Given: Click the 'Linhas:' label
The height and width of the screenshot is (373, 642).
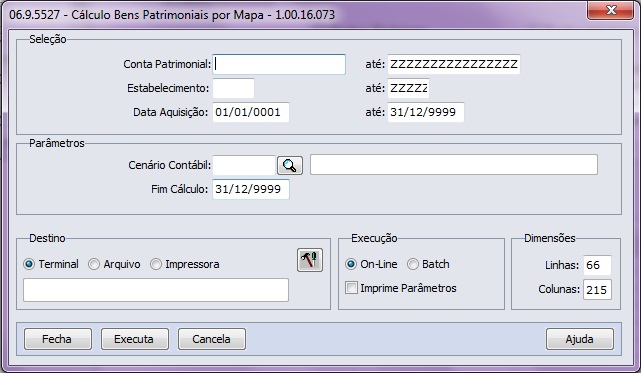Looking at the screenshot, I should (x=562, y=265).
